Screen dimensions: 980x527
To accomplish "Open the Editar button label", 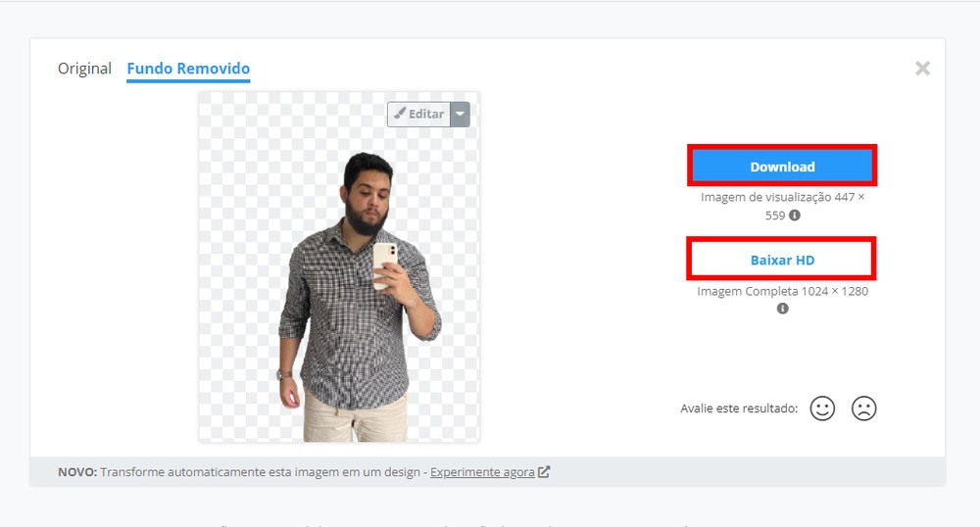I will [x=426, y=114].
